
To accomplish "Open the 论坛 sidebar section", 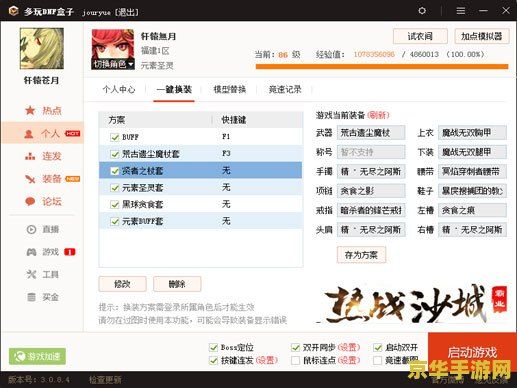I will tap(43, 201).
